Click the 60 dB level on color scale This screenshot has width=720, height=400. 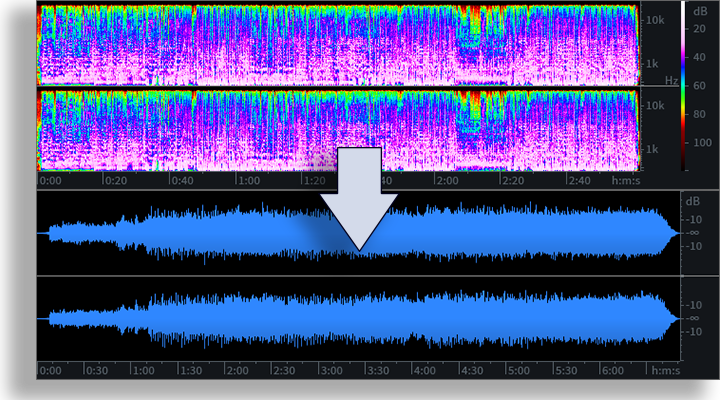[699, 85]
